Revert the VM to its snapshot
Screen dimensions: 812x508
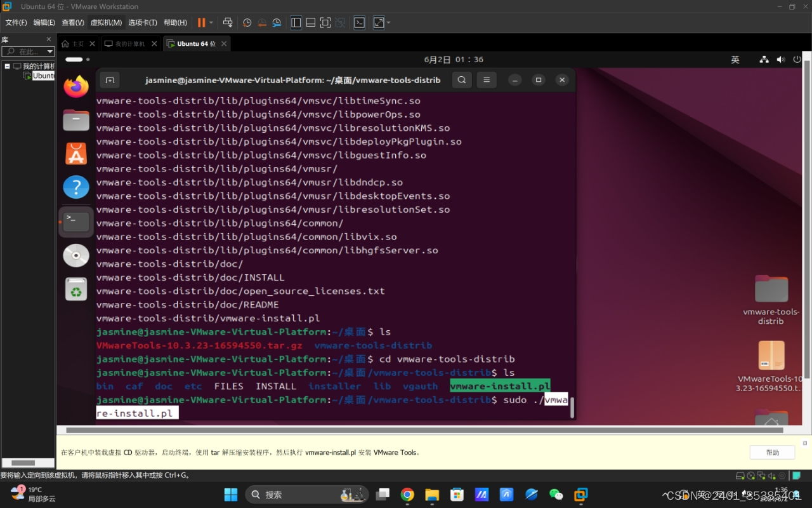tap(261, 22)
